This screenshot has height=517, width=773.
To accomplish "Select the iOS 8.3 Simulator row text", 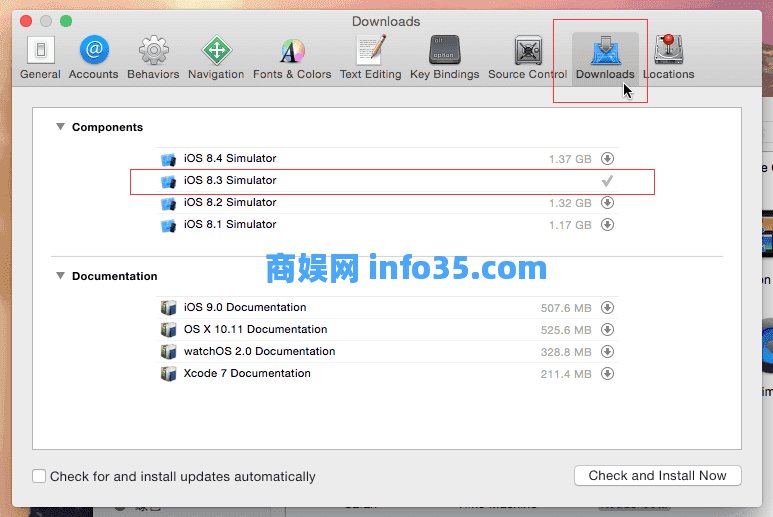I will click(x=230, y=180).
